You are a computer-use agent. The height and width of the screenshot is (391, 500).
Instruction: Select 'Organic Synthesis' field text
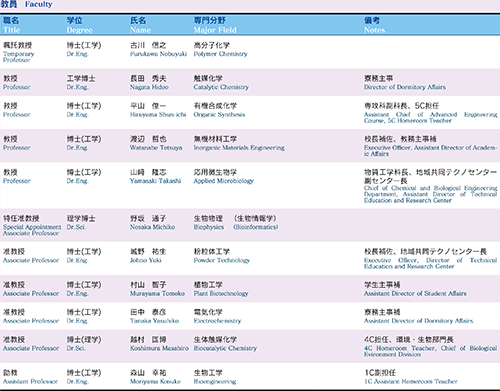tap(219, 114)
